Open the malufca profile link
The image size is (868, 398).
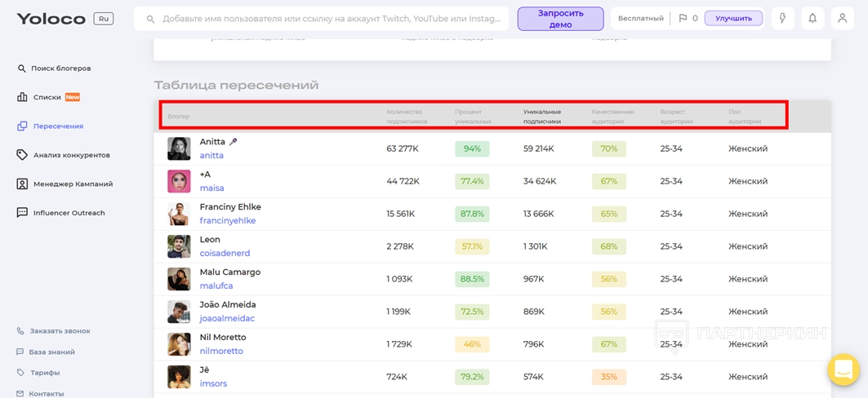pos(216,286)
